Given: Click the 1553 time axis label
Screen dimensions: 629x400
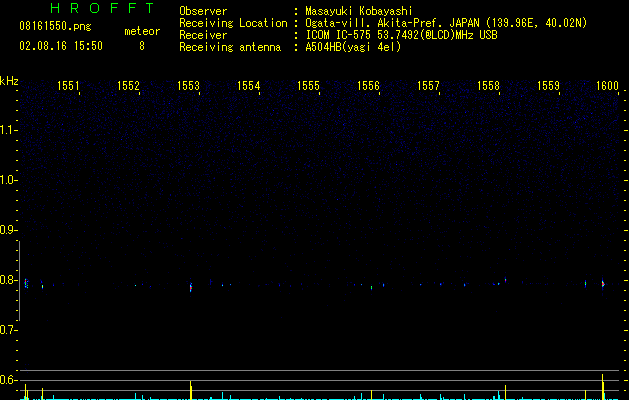Looking at the screenshot, I should click(188, 86).
